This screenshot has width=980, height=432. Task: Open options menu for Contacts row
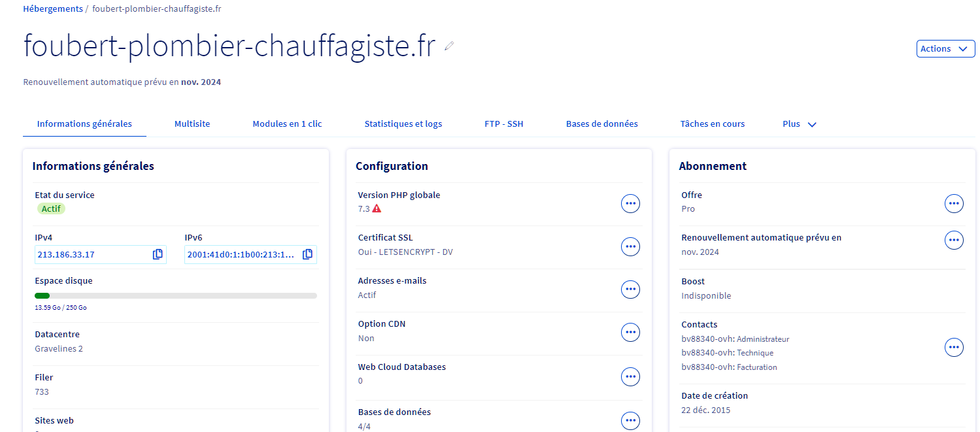pos(955,347)
